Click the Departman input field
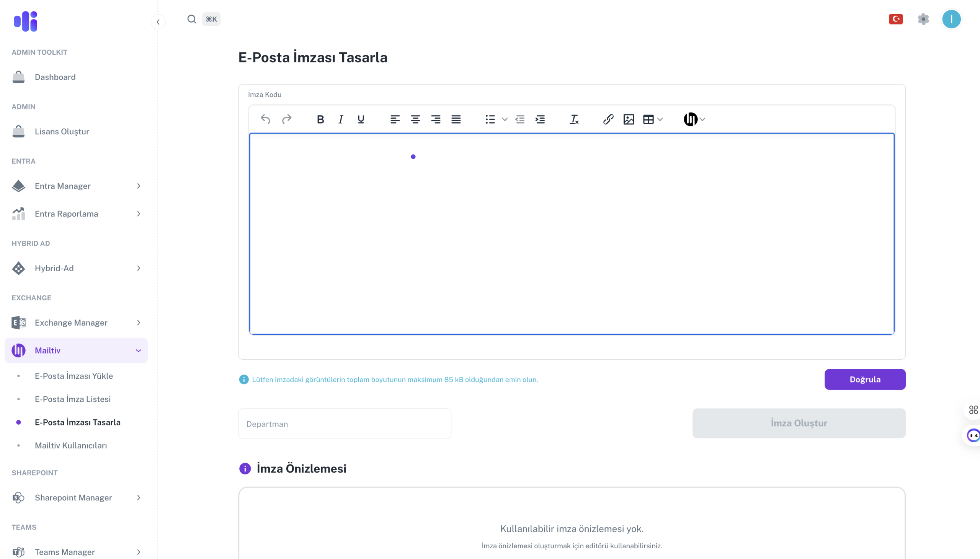 coord(345,424)
